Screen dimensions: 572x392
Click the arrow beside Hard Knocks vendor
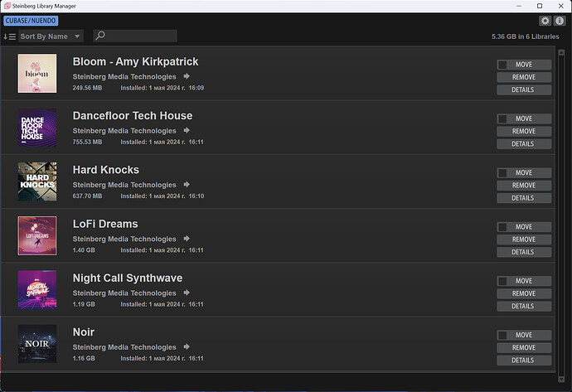(x=187, y=185)
